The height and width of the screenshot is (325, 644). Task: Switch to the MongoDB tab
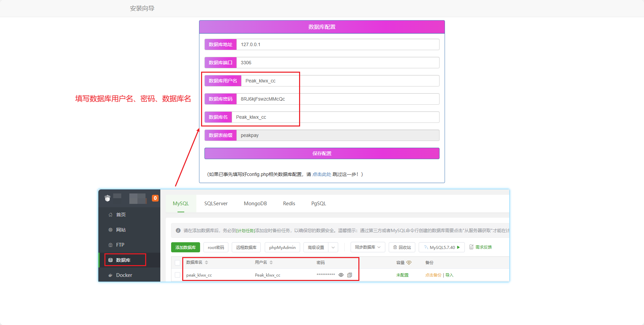[255, 204]
